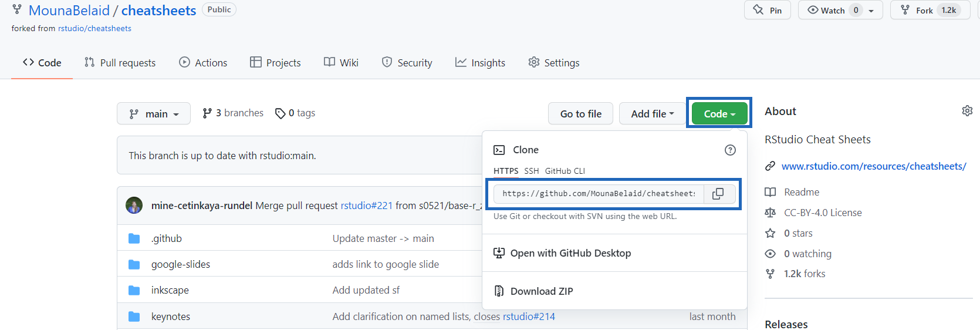View the 3 branches link
980x330 pixels.
point(233,113)
